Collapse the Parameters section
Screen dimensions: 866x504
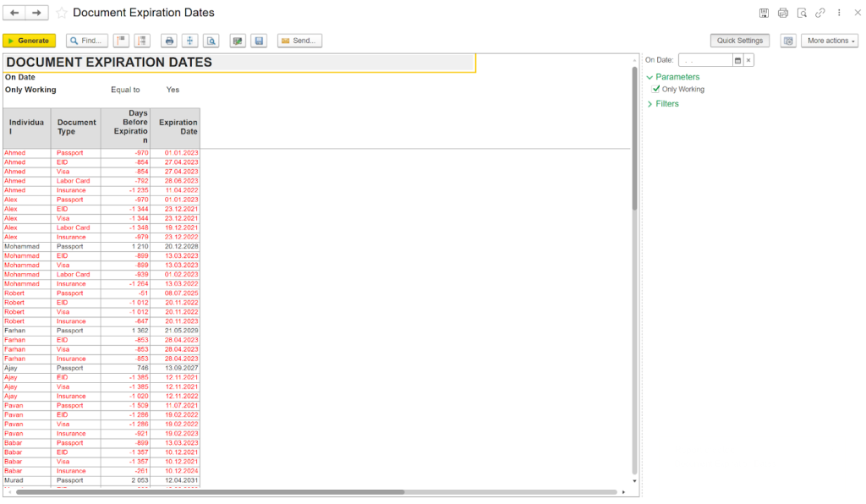649,77
